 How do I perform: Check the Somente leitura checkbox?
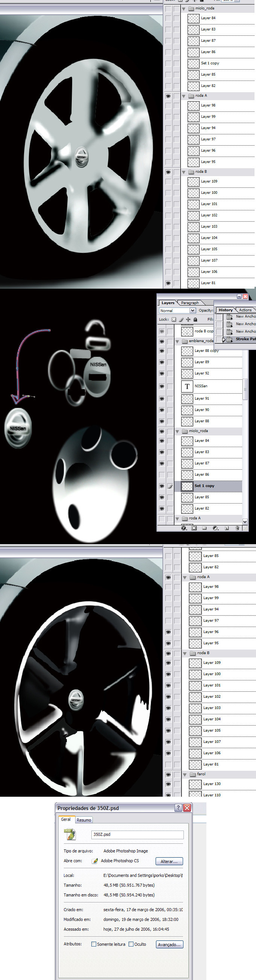(x=94, y=944)
